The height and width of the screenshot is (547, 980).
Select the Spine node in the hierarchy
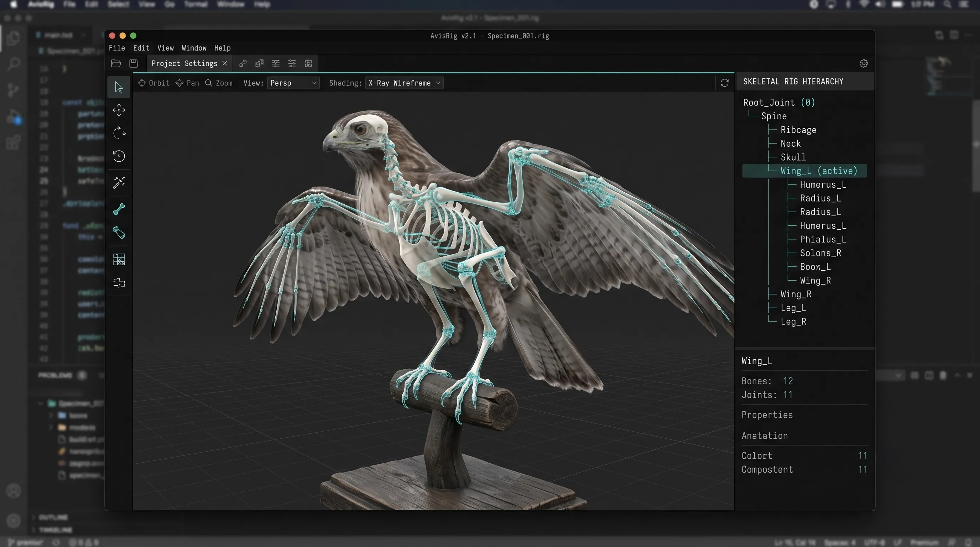[774, 116]
